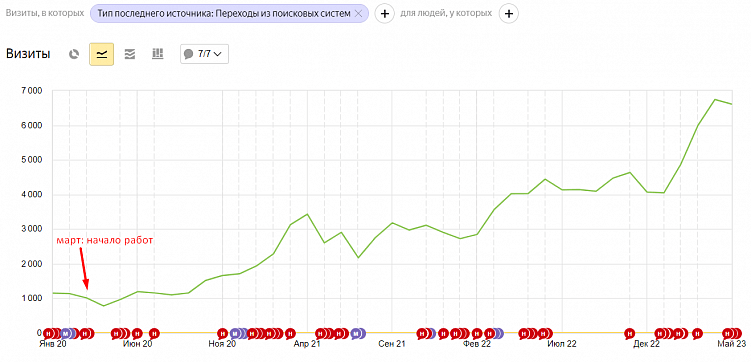The height and width of the screenshot is (362, 751).
Task: Click the 'Фев 22' axis label
Action: (x=477, y=344)
